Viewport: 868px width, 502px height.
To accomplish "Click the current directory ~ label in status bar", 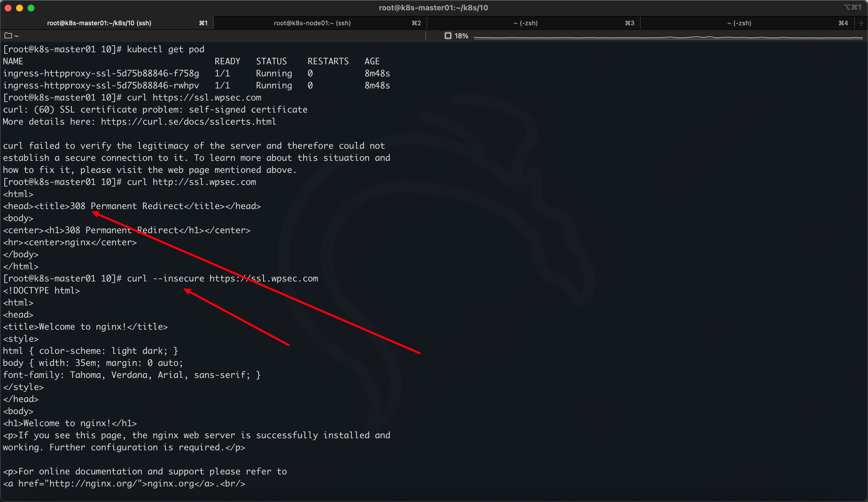I will tap(17, 36).
